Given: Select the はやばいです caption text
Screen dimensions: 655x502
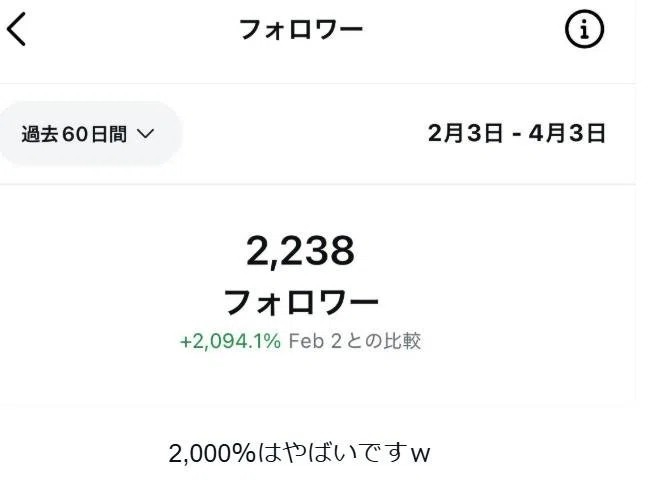Looking at the screenshot, I should 333,454.
